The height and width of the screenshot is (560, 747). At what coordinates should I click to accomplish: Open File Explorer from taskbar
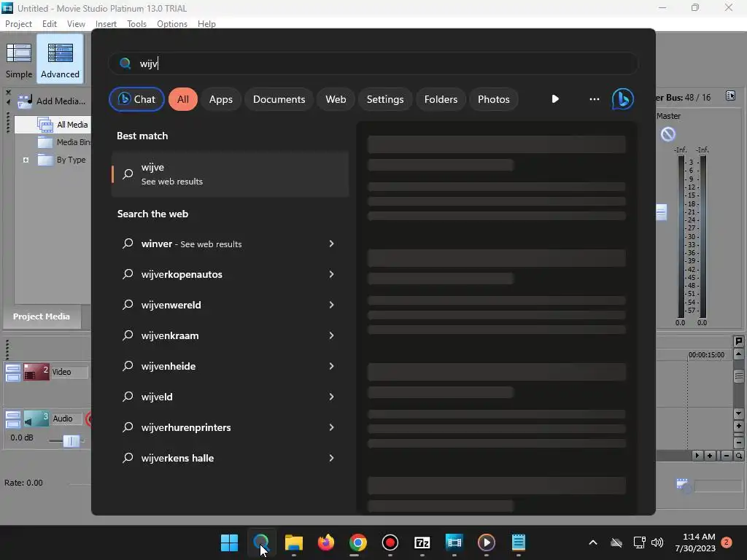[x=293, y=542]
